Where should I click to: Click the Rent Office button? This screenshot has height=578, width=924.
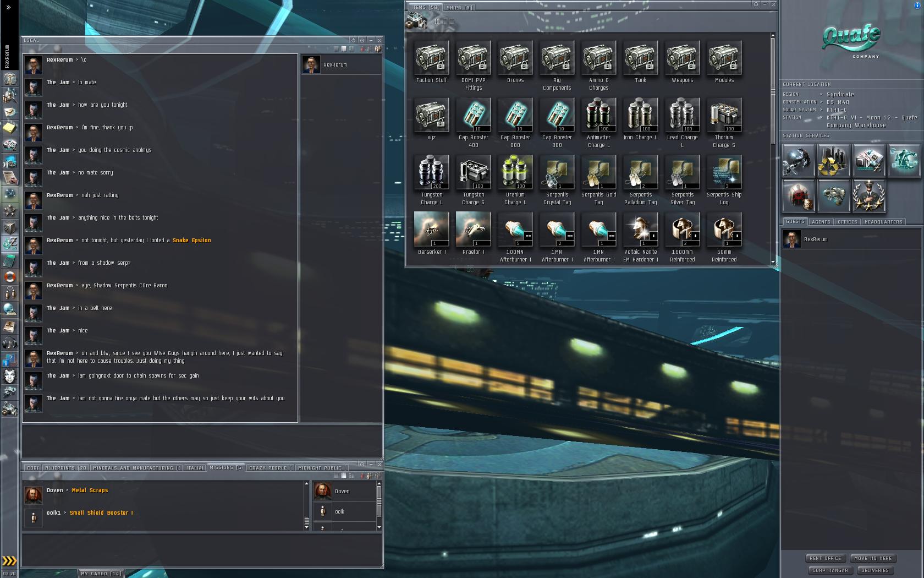coord(825,558)
